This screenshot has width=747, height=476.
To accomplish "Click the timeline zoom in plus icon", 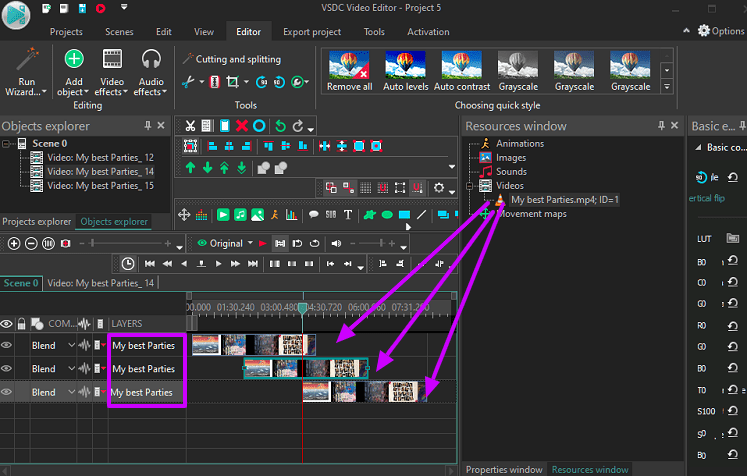I will click(x=14, y=243).
